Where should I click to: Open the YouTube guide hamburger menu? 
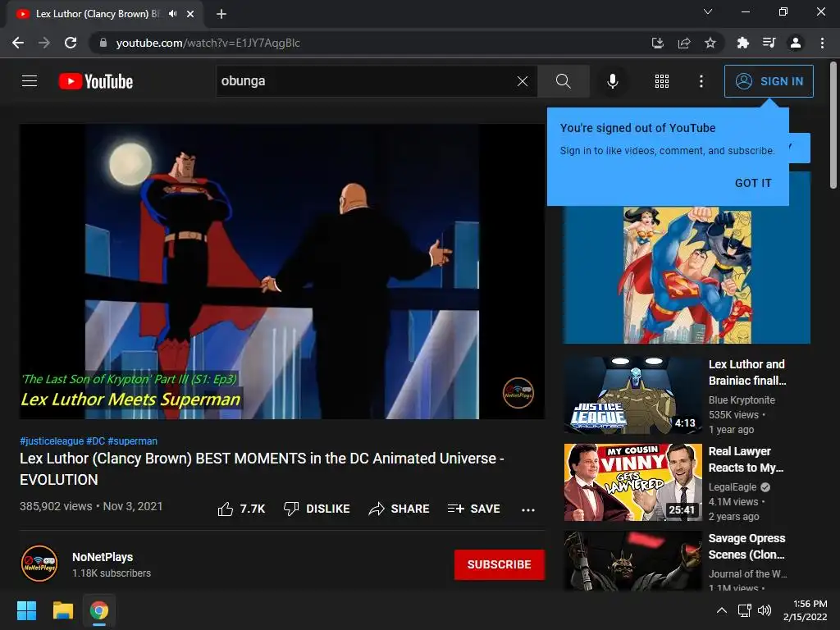[30, 81]
